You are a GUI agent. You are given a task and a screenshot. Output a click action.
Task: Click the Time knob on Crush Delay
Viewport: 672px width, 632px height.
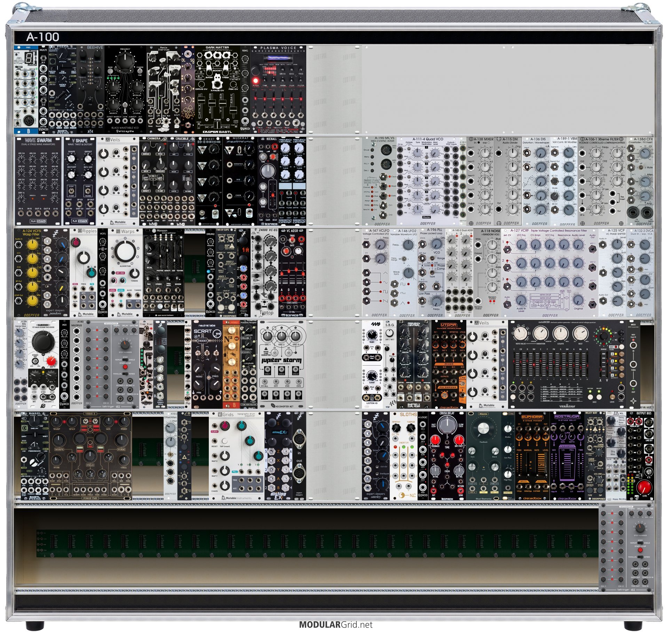coord(448,426)
